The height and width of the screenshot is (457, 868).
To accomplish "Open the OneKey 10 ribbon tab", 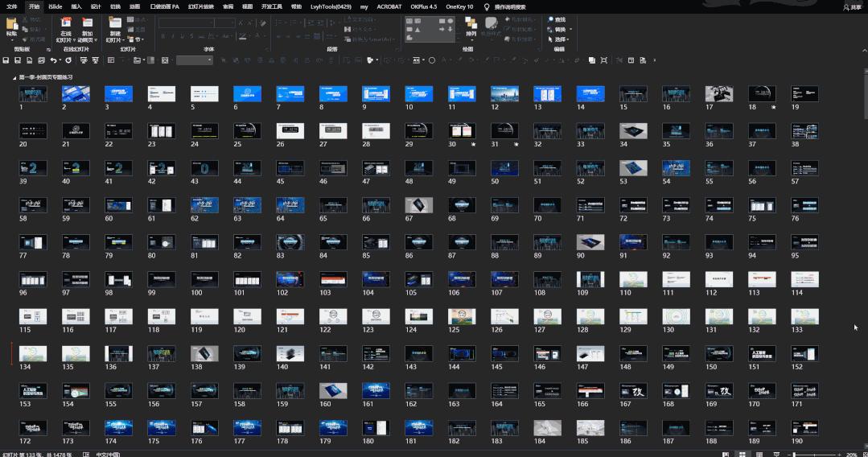I will (x=459, y=6).
